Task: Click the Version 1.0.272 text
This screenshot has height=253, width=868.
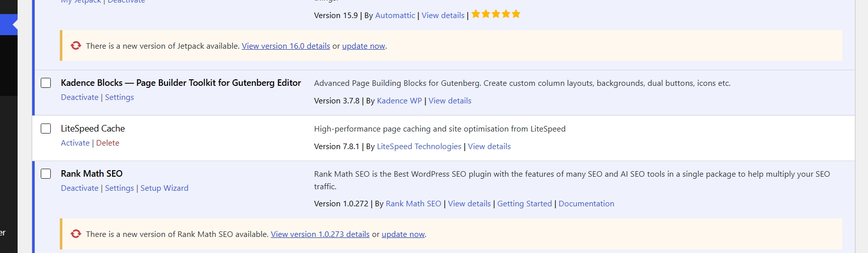Action: click(x=341, y=204)
